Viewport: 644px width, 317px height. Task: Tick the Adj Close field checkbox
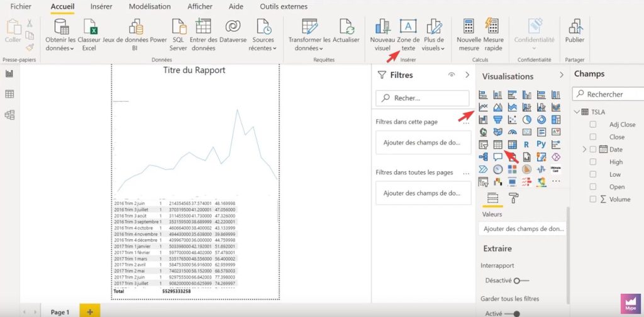tap(592, 125)
